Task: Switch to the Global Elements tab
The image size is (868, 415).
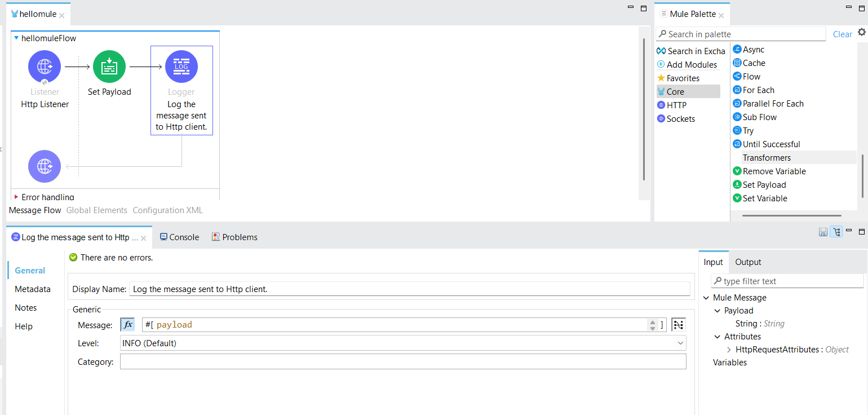Action: tap(97, 210)
